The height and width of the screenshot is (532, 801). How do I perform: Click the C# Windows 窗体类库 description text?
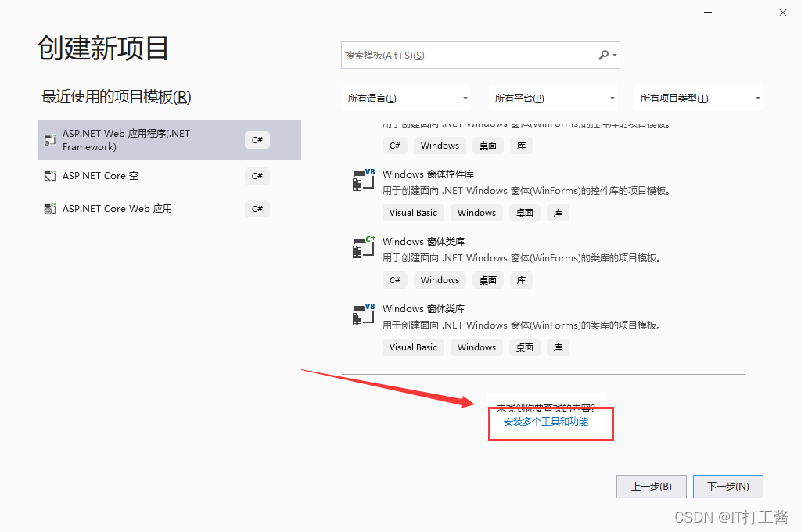tap(522, 258)
